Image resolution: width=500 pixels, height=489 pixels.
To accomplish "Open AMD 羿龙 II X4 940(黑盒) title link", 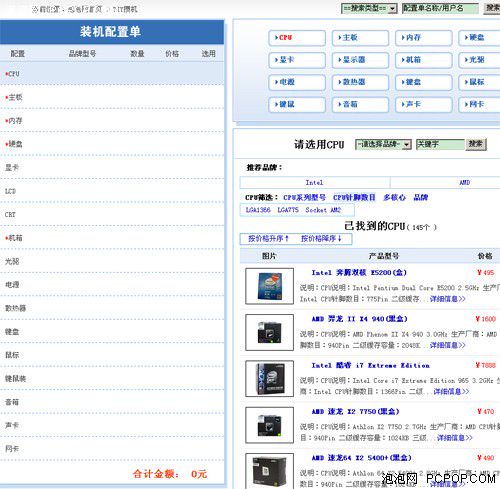I will (x=359, y=319).
